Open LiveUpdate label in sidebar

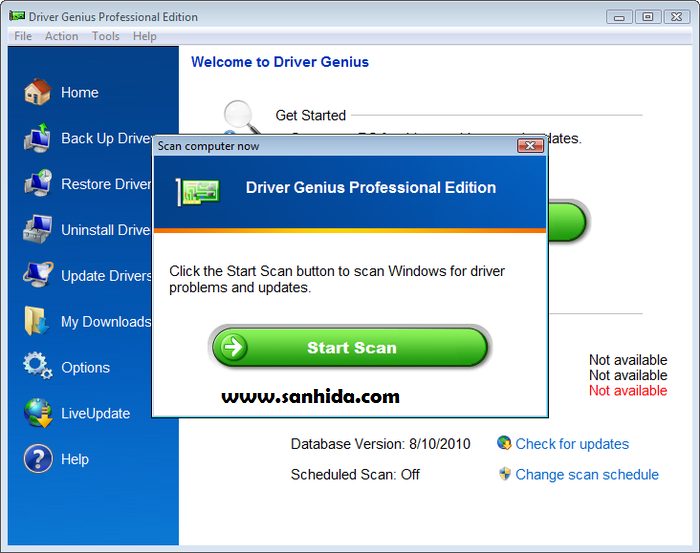coord(96,413)
